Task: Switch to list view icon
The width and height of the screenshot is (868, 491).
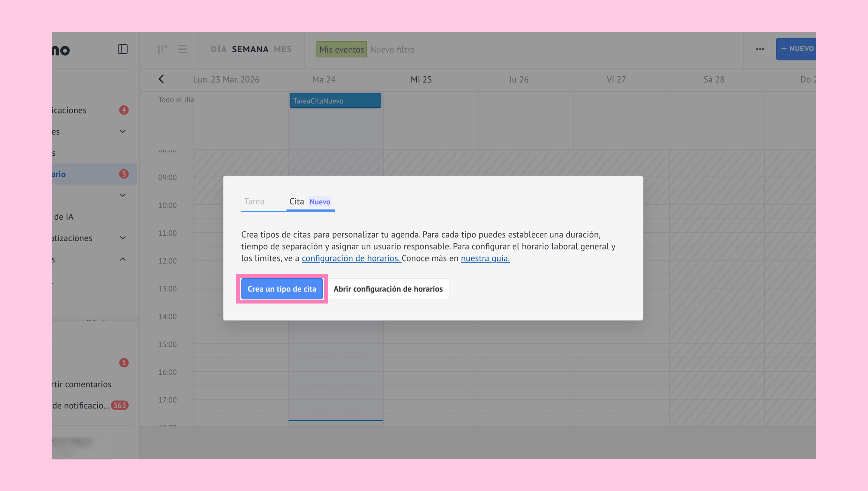Action: [183, 49]
